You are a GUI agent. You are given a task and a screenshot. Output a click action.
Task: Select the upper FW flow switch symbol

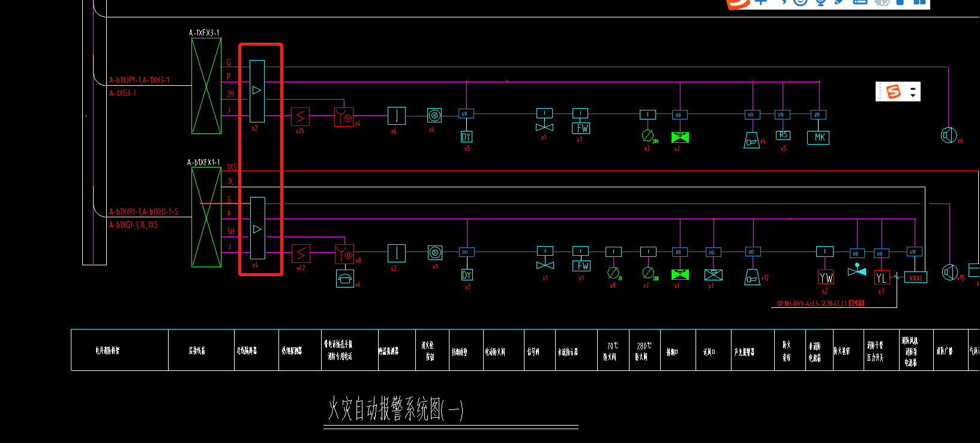tap(582, 128)
